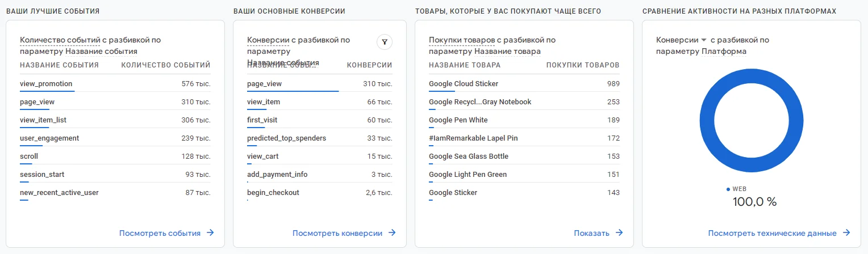Click arrow icon beside "Посмотреть технические данные"

(x=846, y=233)
